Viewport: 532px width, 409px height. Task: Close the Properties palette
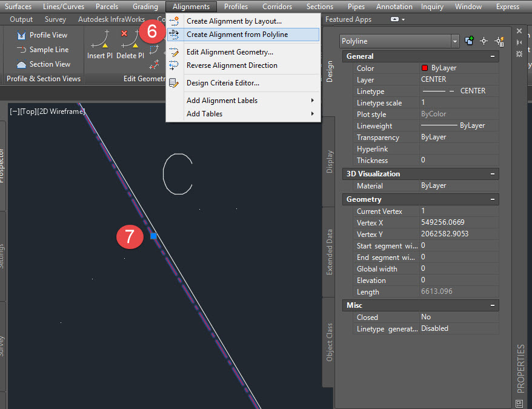click(519, 32)
